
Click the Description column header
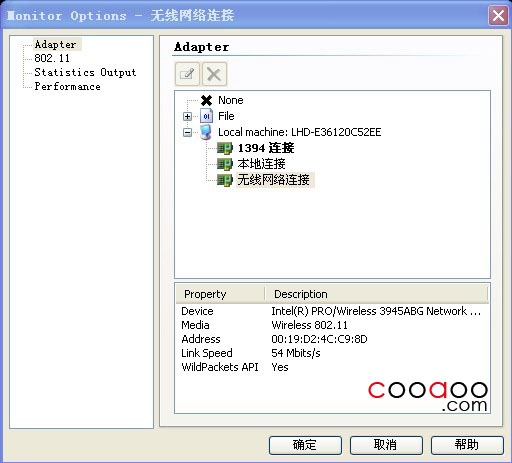pos(376,294)
